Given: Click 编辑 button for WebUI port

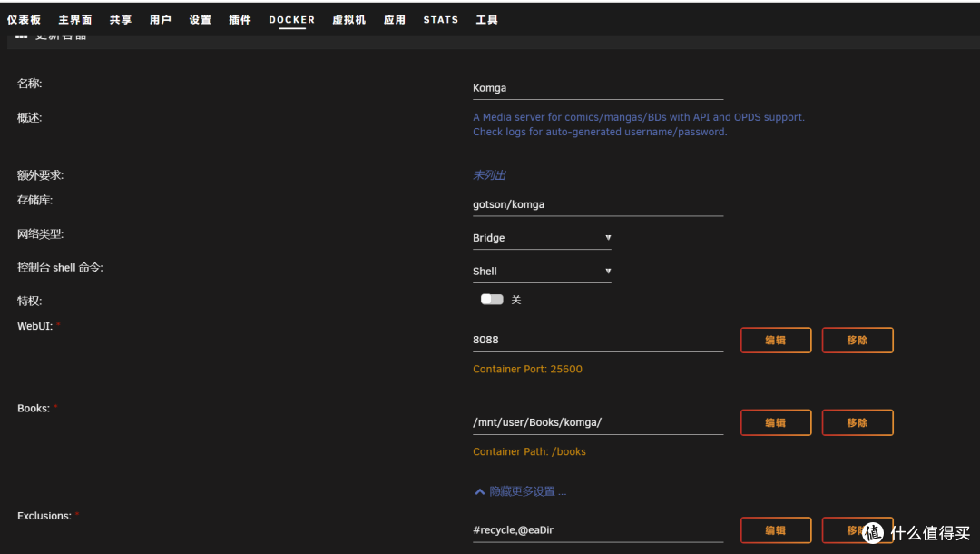Looking at the screenshot, I should (x=775, y=341).
